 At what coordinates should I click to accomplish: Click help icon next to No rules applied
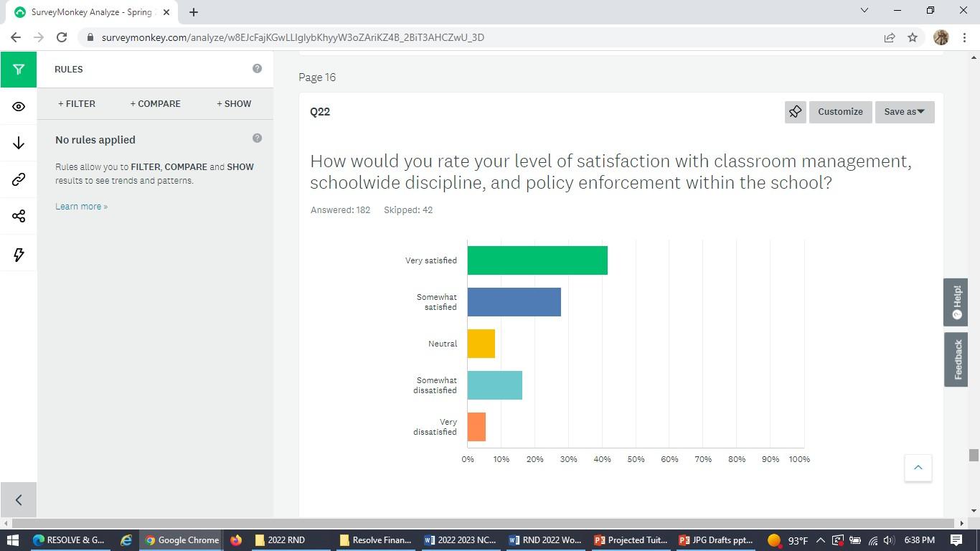(x=257, y=138)
